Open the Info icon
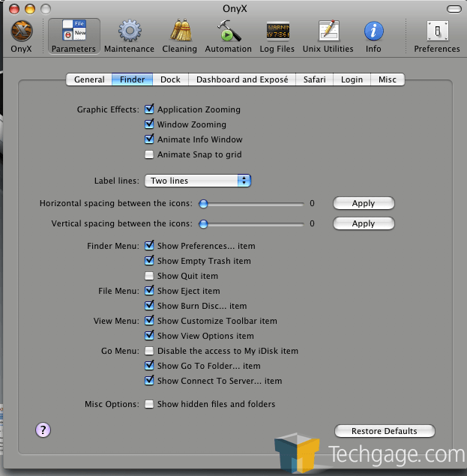467x476 pixels. [373, 31]
